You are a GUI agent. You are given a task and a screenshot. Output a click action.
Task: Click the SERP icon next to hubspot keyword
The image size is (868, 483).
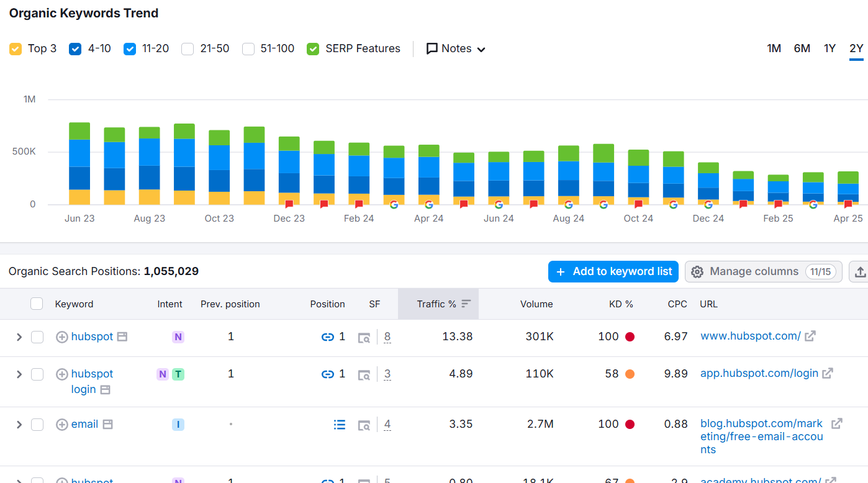pos(122,336)
